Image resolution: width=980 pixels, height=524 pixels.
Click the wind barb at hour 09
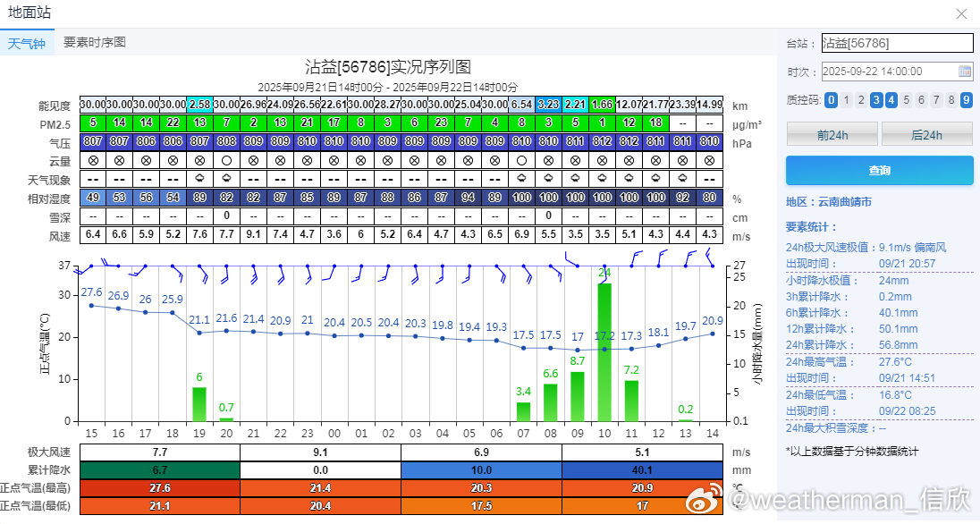[x=572, y=259]
